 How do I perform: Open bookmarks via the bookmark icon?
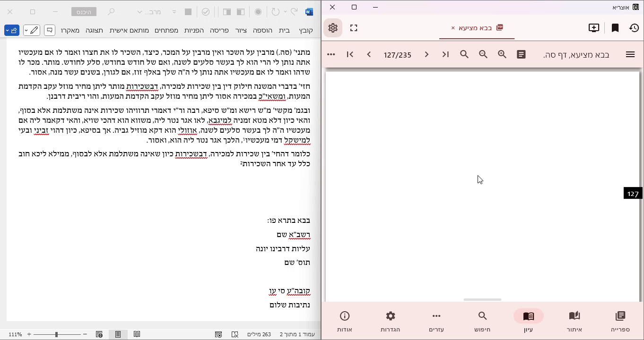pos(615,28)
